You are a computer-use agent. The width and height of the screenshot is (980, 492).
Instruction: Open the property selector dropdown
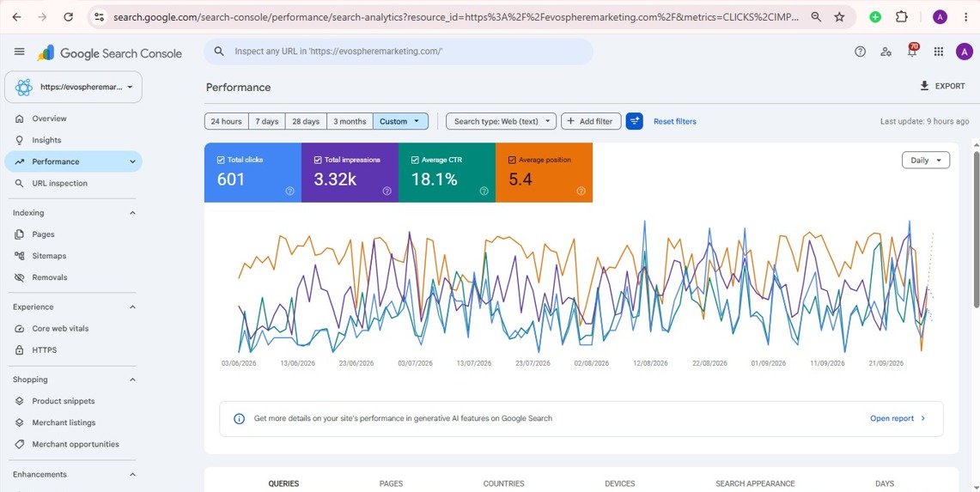[73, 87]
